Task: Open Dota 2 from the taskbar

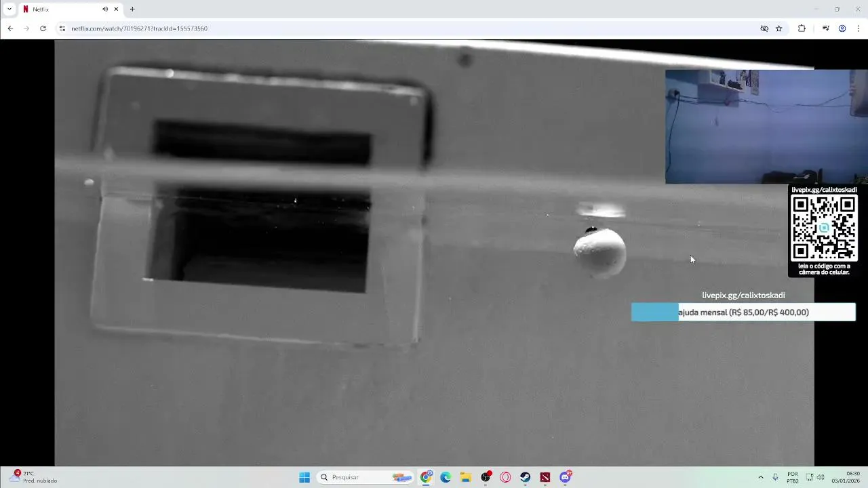Action: pos(545,477)
